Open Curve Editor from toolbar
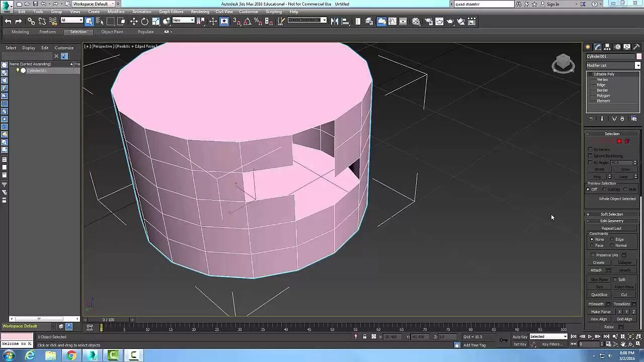 point(392,21)
